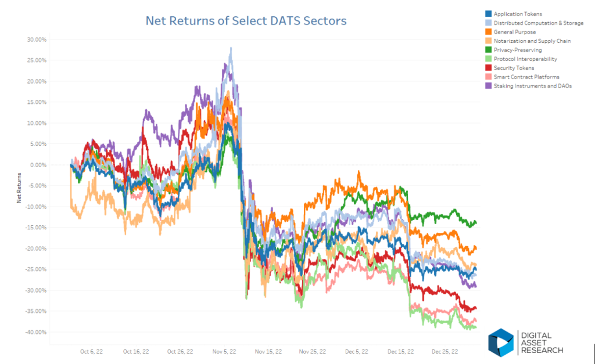Select the Privacy-Preserving legend label

(x=518, y=50)
